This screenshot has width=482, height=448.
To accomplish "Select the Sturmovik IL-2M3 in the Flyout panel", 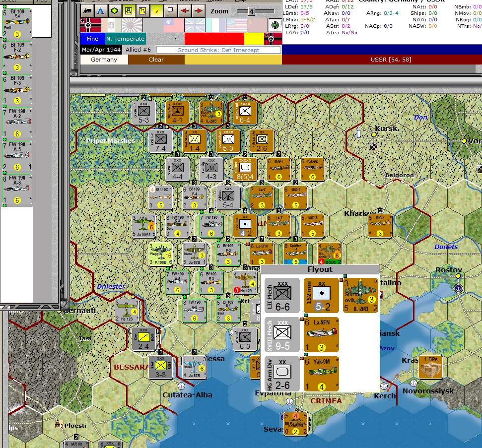I will [360, 295].
